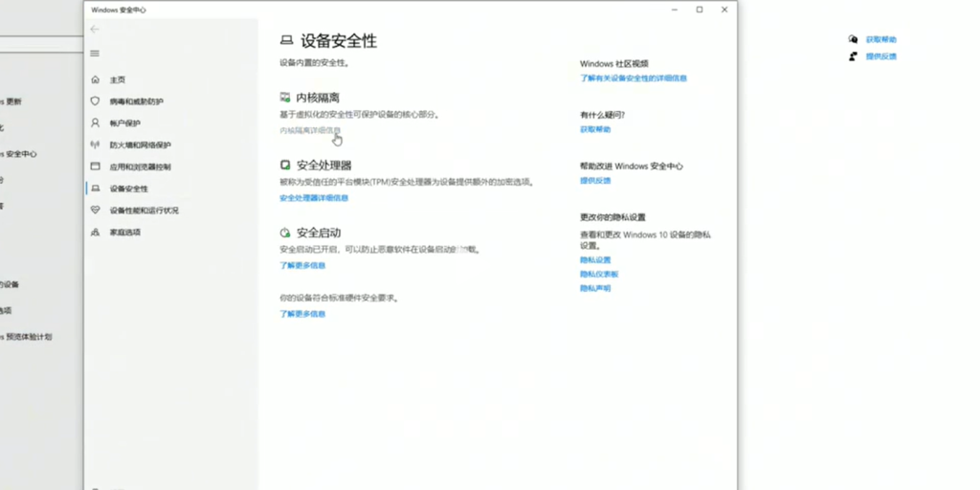Image resolution: width=980 pixels, height=490 pixels.
Task: Click 了解更多信息 under hardware security requirements
Action: [x=302, y=314]
